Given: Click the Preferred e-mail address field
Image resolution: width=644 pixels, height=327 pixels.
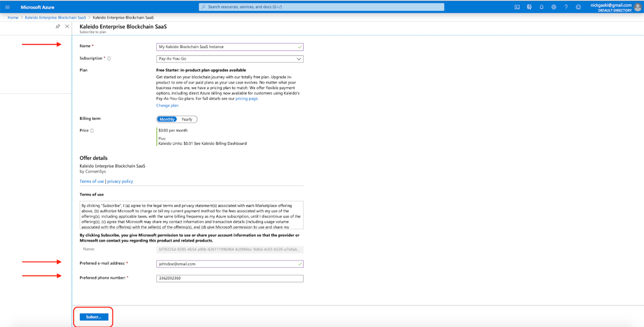Looking at the screenshot, I should pyautogui.click(x=230, y=264).
